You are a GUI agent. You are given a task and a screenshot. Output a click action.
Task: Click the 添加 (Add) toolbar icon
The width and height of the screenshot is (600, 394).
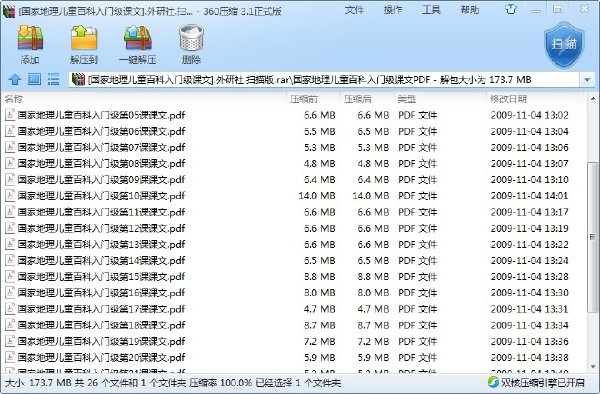pyautogui.click(x=30, y=38)
